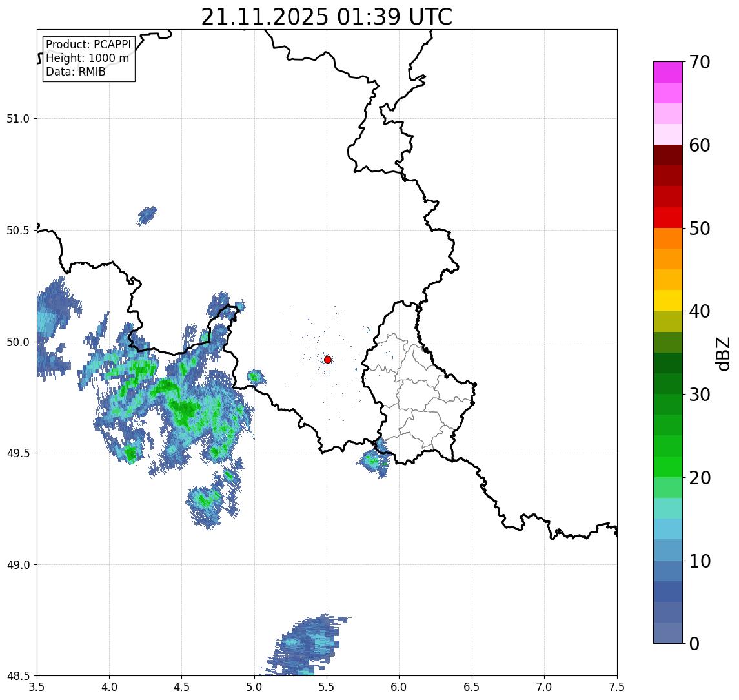This screenshot has height=700, width=739.
Task: Click the 'Data: RMIB' label
Action: [x=76, y=72]
